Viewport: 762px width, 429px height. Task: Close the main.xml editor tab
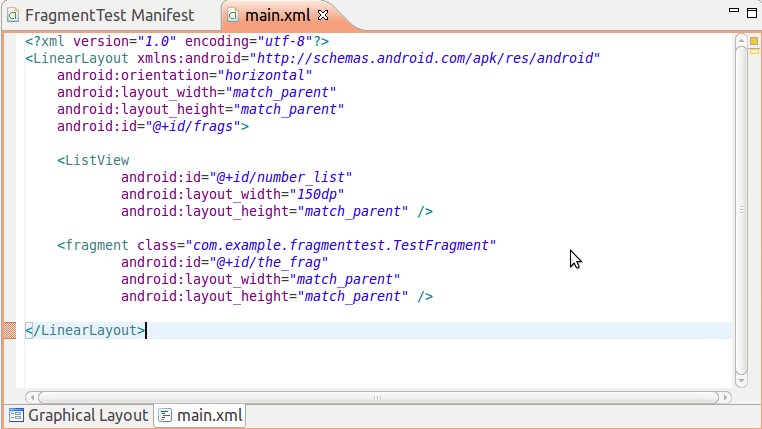tap(323, 16)
